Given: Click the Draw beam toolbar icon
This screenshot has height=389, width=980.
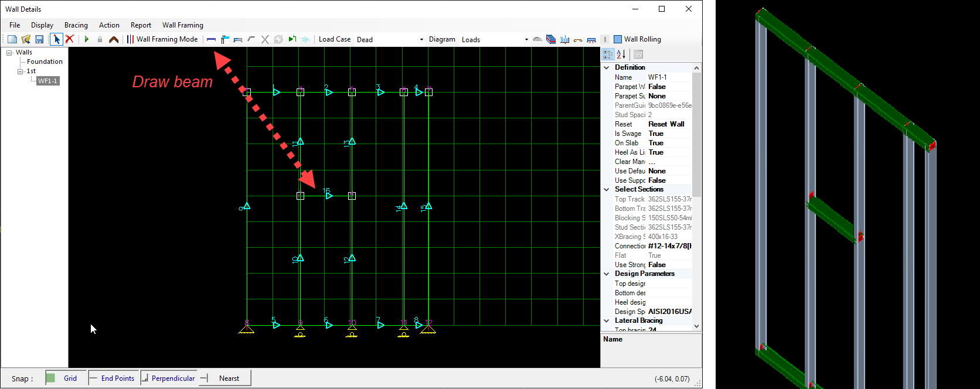Looking at the screenshot, I should [x=212, y=39].
